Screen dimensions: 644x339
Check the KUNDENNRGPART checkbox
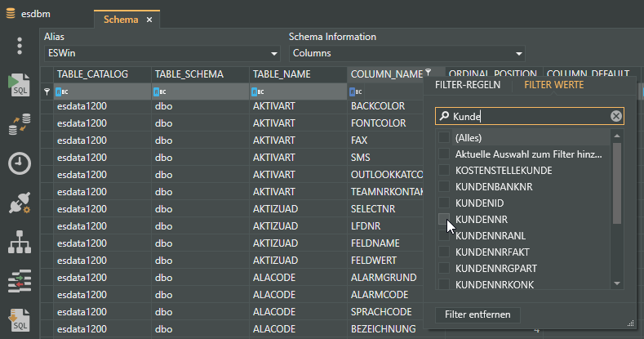pos(443,268)
